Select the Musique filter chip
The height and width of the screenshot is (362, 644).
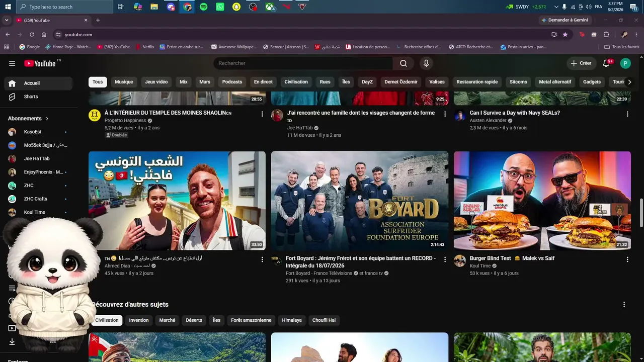coord(124,82)
